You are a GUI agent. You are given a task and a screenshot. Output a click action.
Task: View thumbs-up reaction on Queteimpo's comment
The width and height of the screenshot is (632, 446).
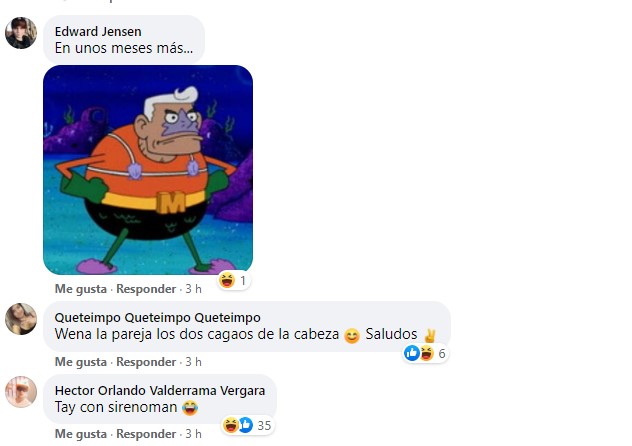click(412, 353)
